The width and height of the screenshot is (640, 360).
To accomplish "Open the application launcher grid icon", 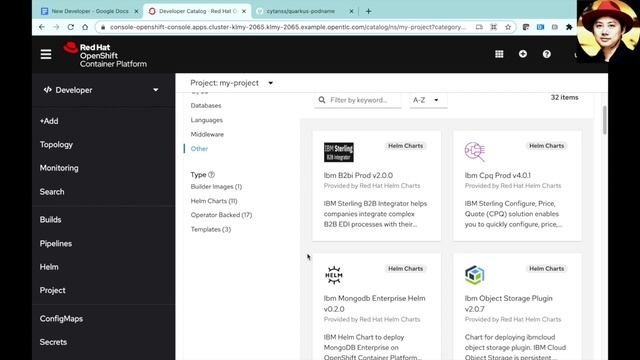I will [x=499, y=54].
